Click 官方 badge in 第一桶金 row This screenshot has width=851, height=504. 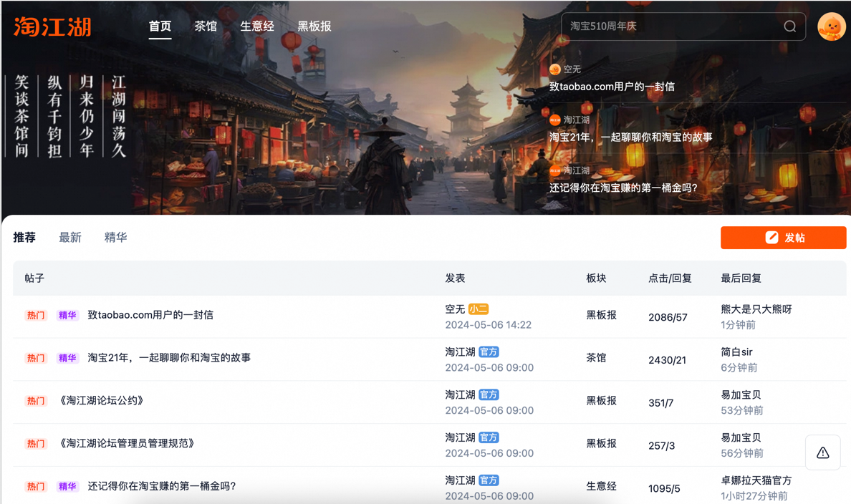pos(489,480)
